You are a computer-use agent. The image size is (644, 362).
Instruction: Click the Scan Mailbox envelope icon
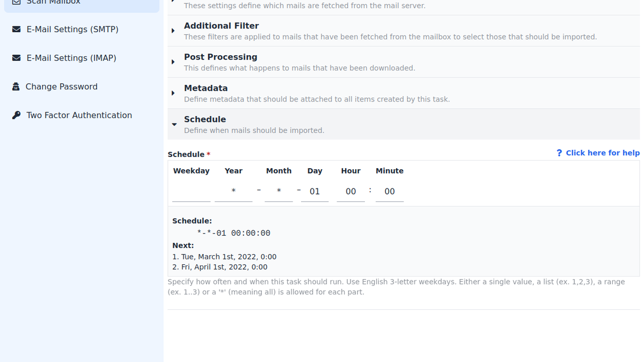pos(17,2)
